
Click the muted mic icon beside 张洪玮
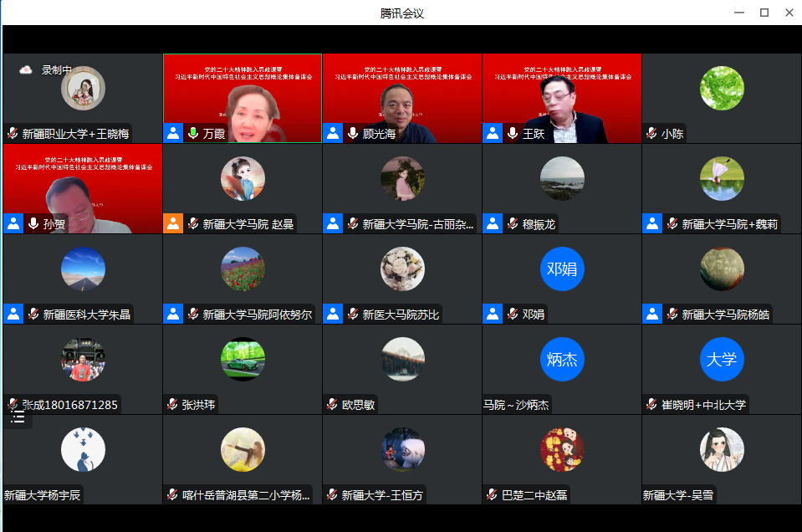pyautogui.click(x=172, y=404)
